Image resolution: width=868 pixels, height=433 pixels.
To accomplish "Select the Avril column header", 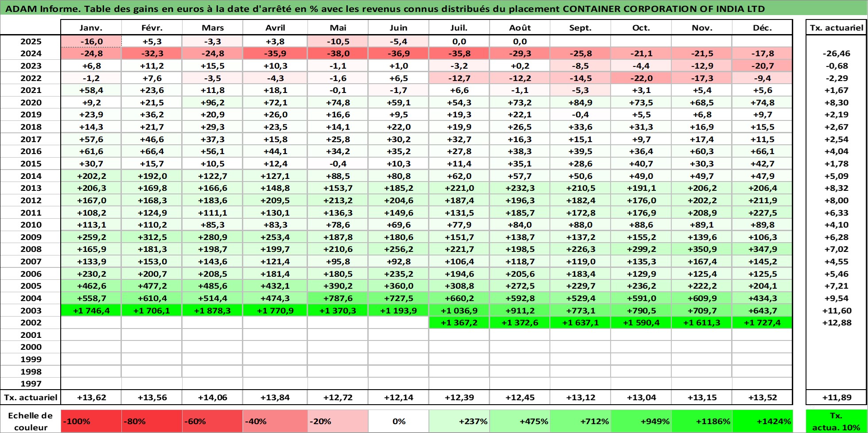I will click(x=275, y=27).
